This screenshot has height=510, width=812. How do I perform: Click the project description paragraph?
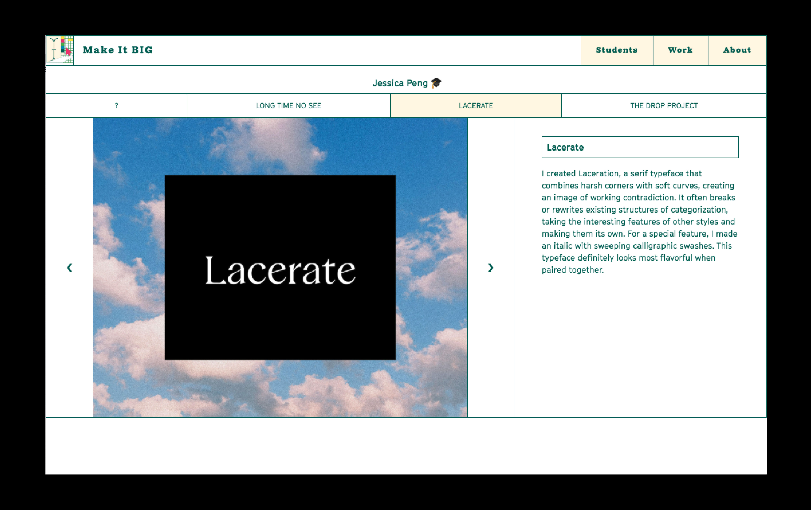click(639, 222)
